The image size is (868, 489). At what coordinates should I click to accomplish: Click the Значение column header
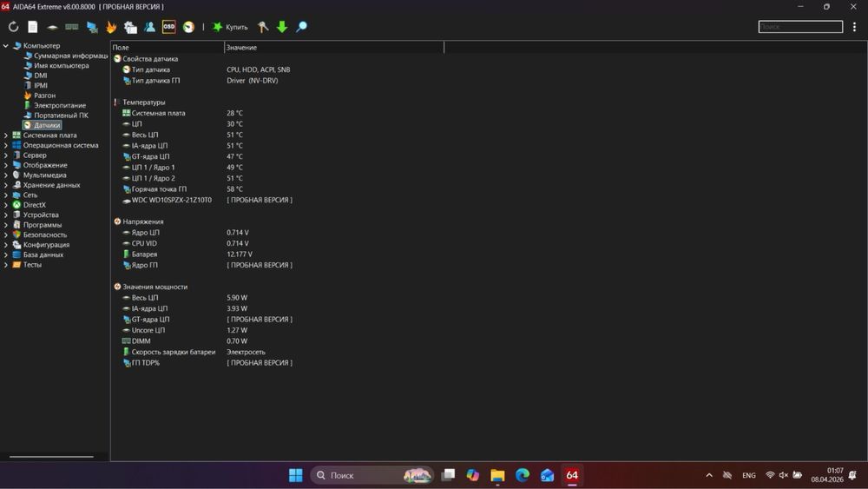pyautogui.click(x=334, y=48)
